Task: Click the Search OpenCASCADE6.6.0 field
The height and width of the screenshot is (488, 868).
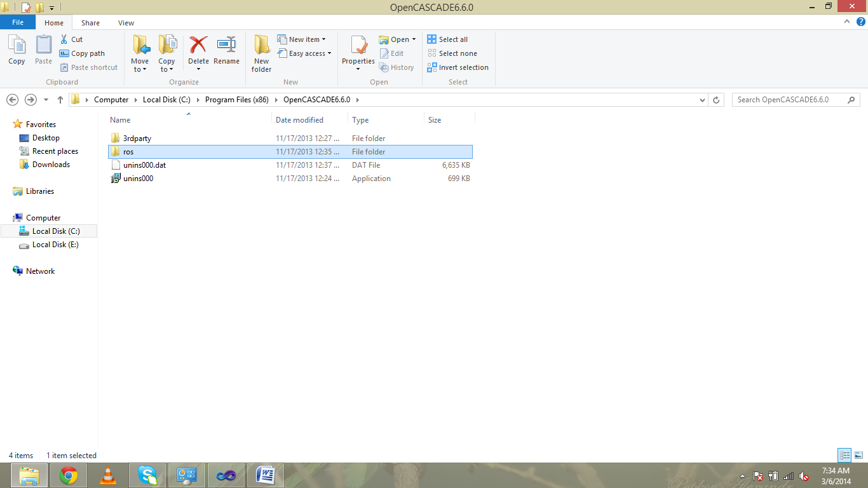Action: [x=796, y=100]
